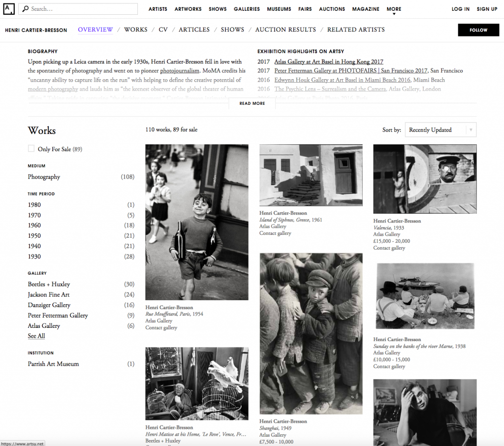Click the Artsy logo icon
Image resolution: width=504 pixels, height=446 pixels.
[9, 9]
